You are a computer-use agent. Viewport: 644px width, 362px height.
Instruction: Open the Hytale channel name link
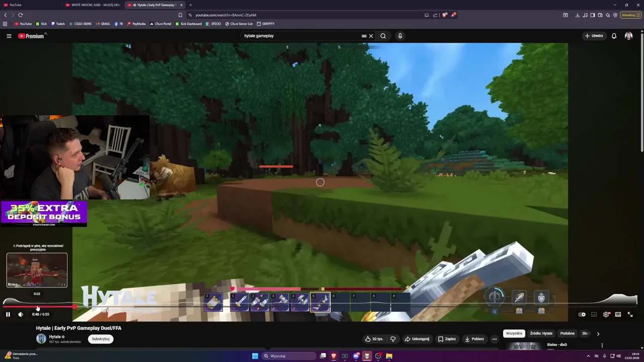(55, 336)
